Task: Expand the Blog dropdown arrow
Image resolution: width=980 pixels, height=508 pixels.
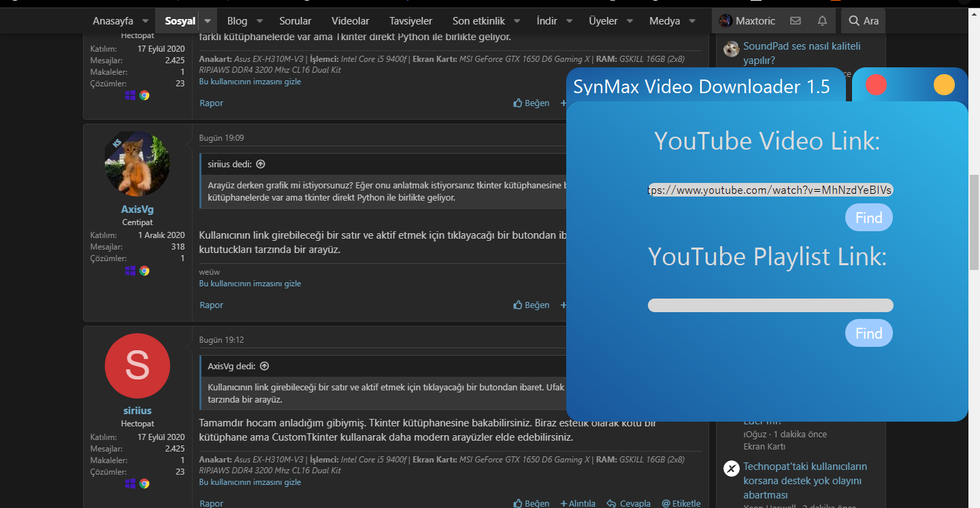Action: click(260, 21)
